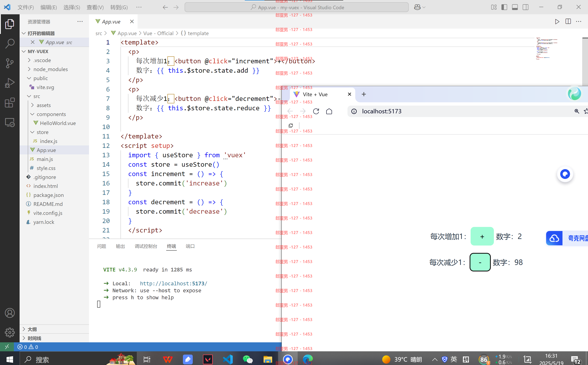Switch to the Debug Console tab

click(x=146, y=246)
